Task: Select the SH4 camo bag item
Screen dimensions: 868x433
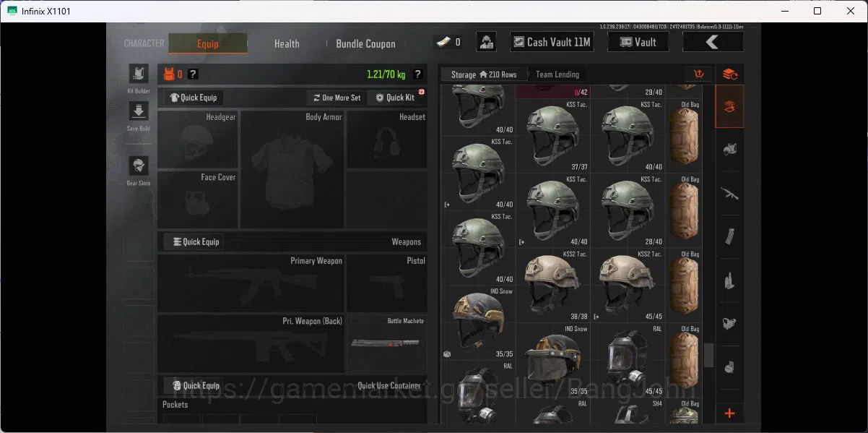Action: point(683,413)
